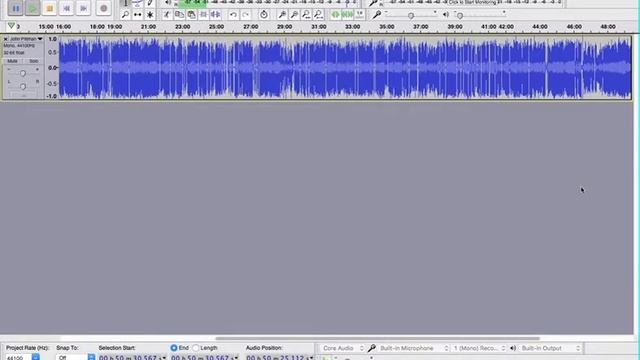Open the 1 (Mono) recording channels dropdown
This screenshot has height=360, width=640.
(479, 348)
